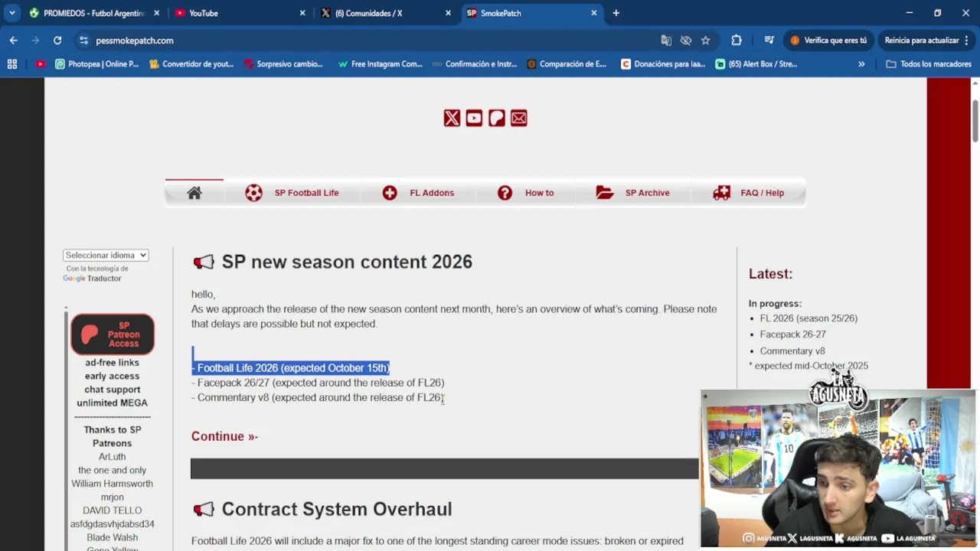
Task: Open the media control icon in the toolbar
Action: click(x=769, y=41)
